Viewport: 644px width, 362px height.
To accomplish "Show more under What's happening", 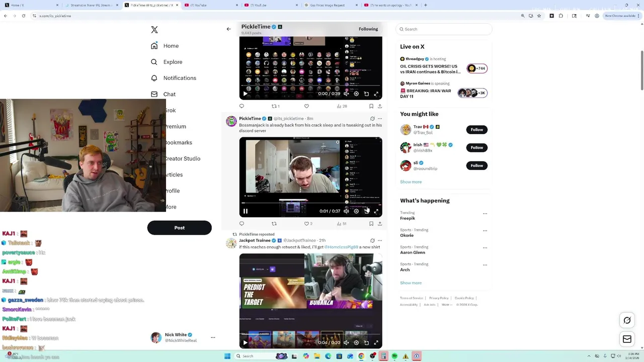I will pos(411,283).
